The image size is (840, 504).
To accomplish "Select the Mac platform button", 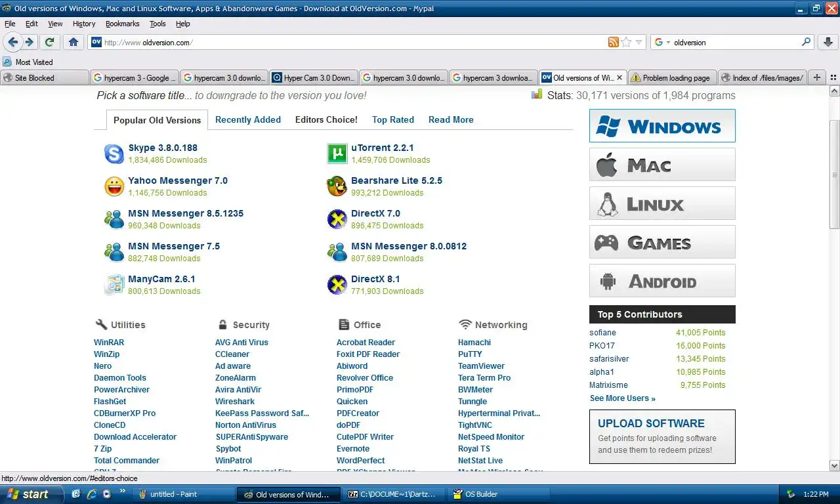I will tap(662, 164).
